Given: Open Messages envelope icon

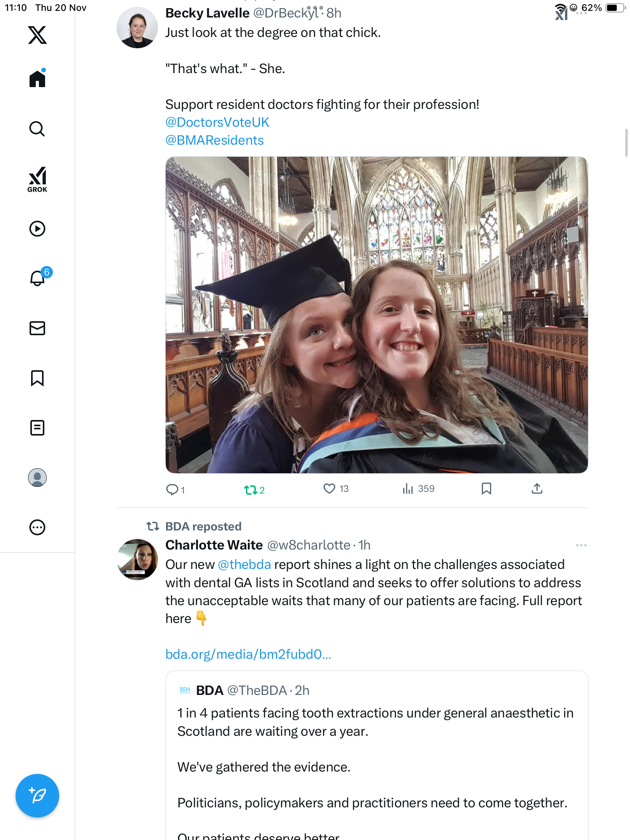Looking at the screenshot, I should pos(37,328).
